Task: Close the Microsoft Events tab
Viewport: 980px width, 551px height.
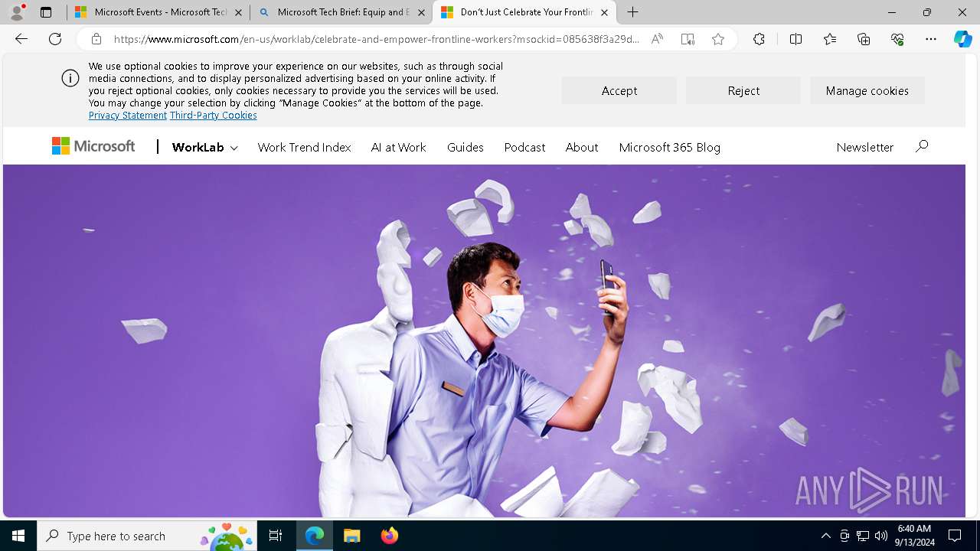Action: [x=238, y=12]
